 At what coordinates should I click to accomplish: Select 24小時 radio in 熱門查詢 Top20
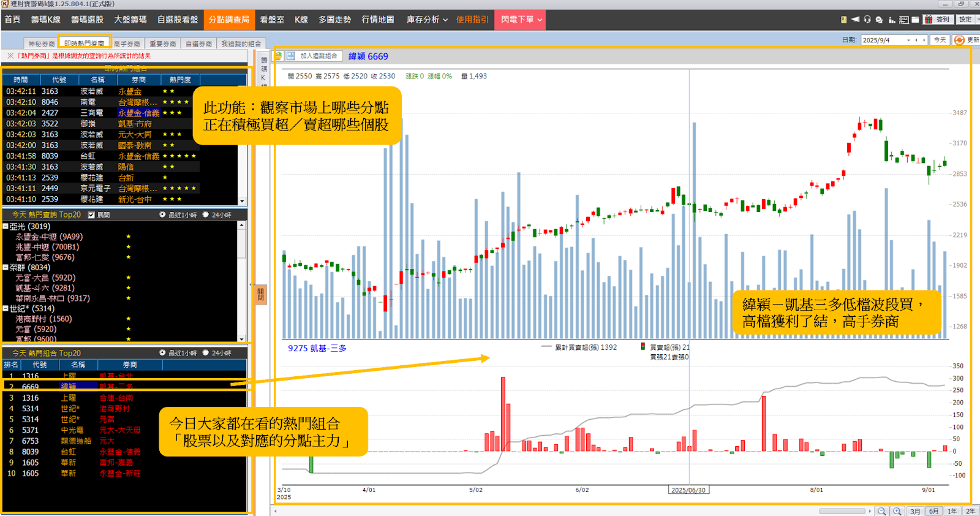tap(206, 215)
